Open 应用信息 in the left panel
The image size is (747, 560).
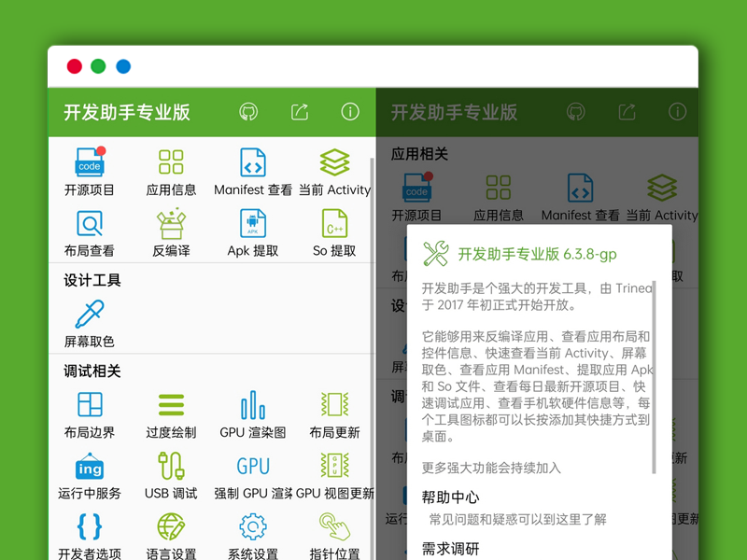[x=171, y=172]
